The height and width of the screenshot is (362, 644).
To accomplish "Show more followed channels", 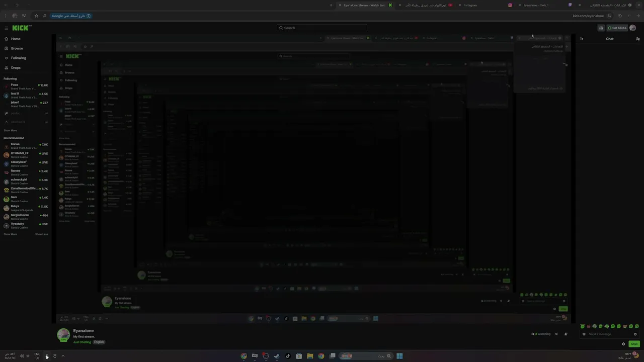I will pos(10,130).
